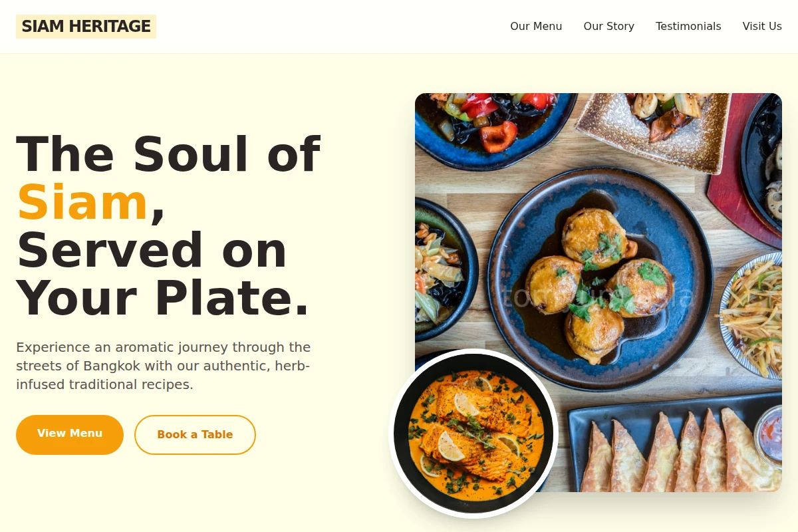Click the center blue plate with stuffed dumplings

pos(600,278)
